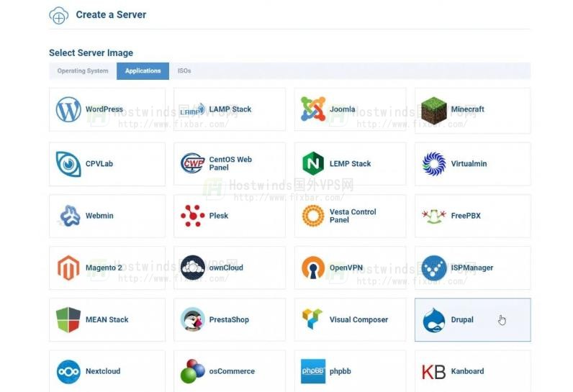The image size is (573, 392).
Task: Click the Nextcloud logo icon
Action: [x=68, y=372]
